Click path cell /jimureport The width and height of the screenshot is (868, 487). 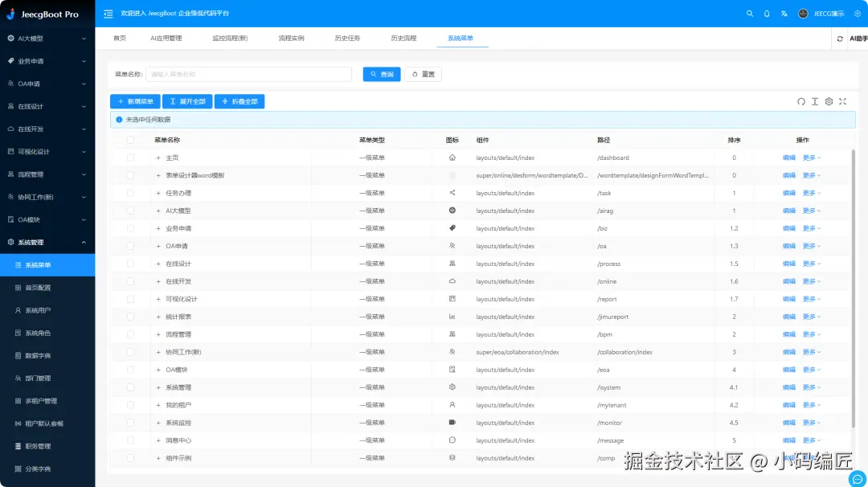pos(612,317)
